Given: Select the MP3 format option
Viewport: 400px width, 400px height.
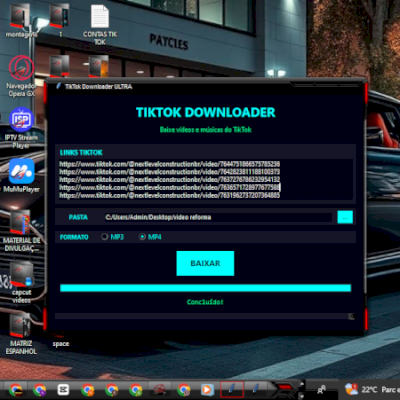Looking at the screenshot, I should pos(113,237).
